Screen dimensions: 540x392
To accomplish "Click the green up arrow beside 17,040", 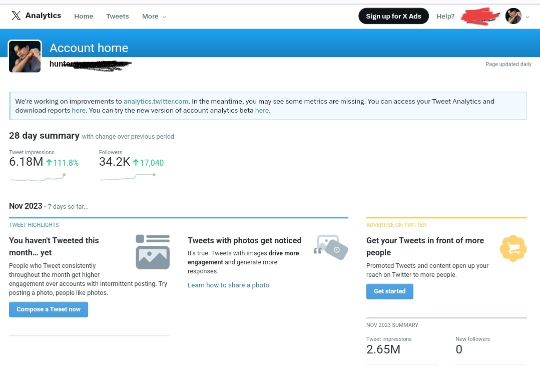I will [x=136, y=163].
